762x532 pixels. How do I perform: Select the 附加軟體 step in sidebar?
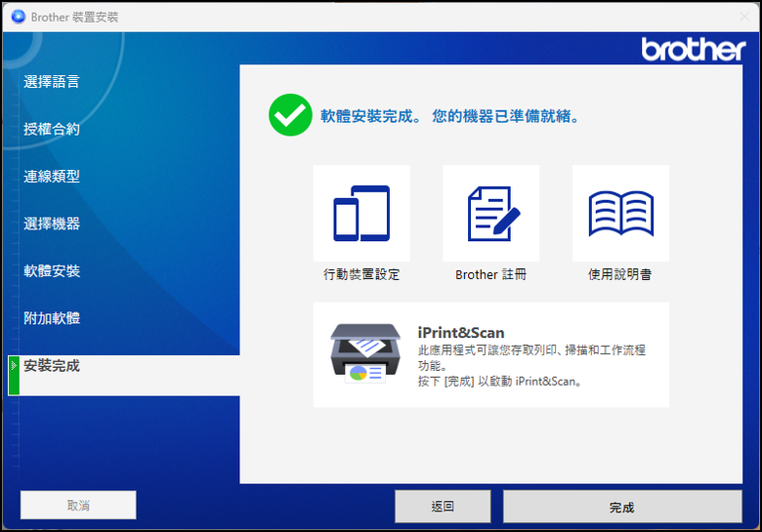pyautogui.click(x=52, y=318)
